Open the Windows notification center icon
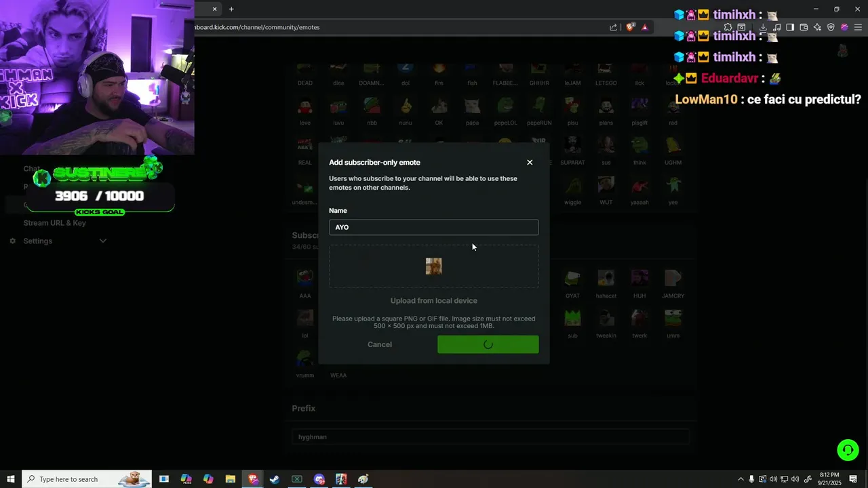This screenshot has width=868, height=488. coord(854,479)
